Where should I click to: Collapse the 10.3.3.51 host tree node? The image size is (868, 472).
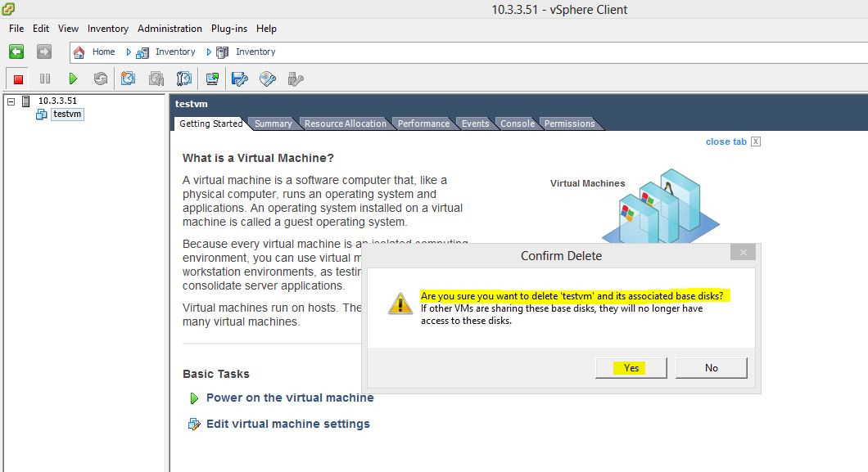pos(11,101)
